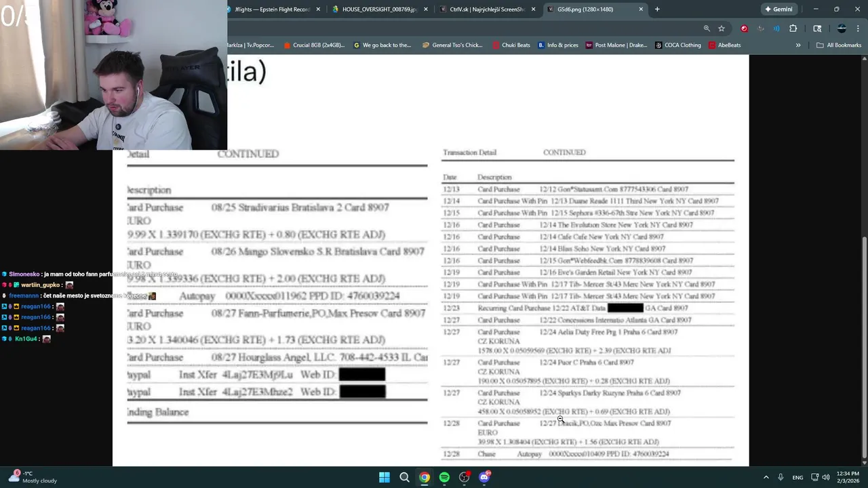This screenshot has width=868, height=488.
Task: Open Chrome's three-dot menu
Action: (858, 28)
